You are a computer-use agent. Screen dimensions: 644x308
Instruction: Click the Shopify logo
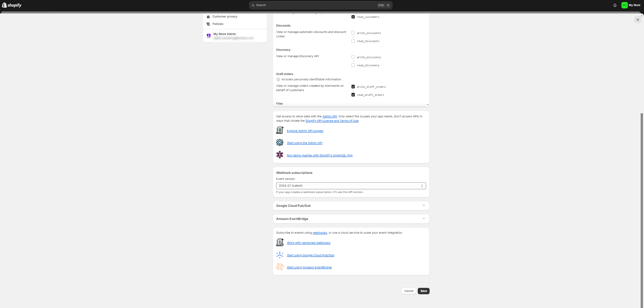click(11, 5)
